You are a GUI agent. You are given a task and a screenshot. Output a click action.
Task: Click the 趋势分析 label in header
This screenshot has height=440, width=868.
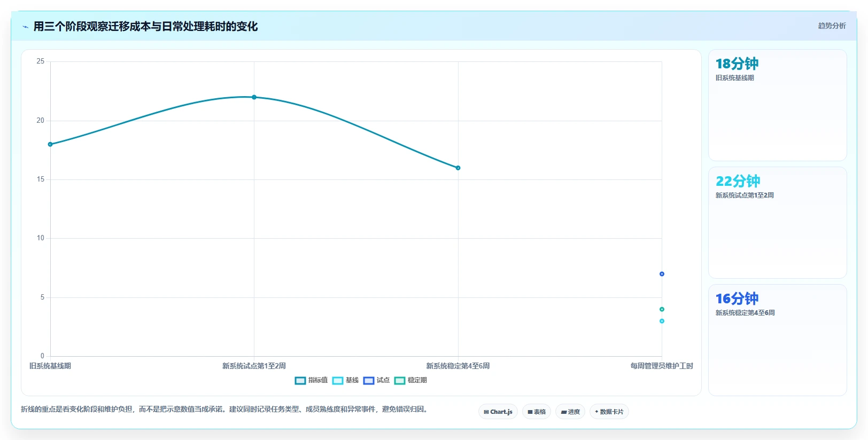pyautogui.click(x=832, y=26)
